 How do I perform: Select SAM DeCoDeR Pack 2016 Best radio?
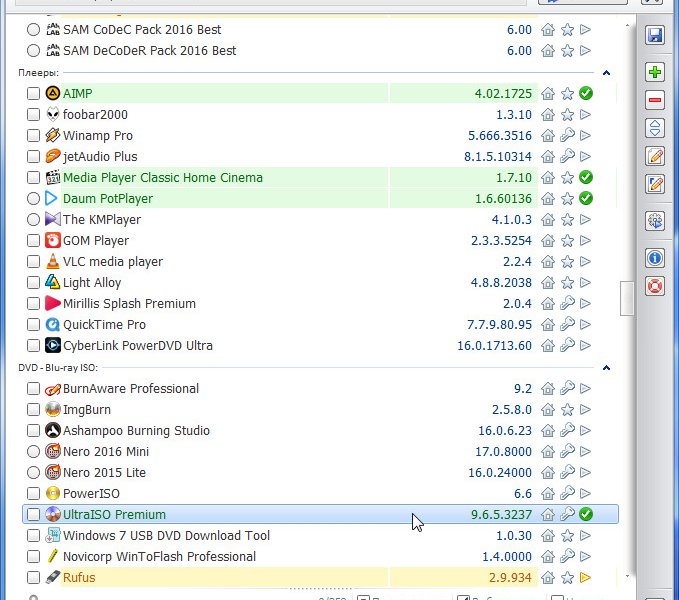33,51
